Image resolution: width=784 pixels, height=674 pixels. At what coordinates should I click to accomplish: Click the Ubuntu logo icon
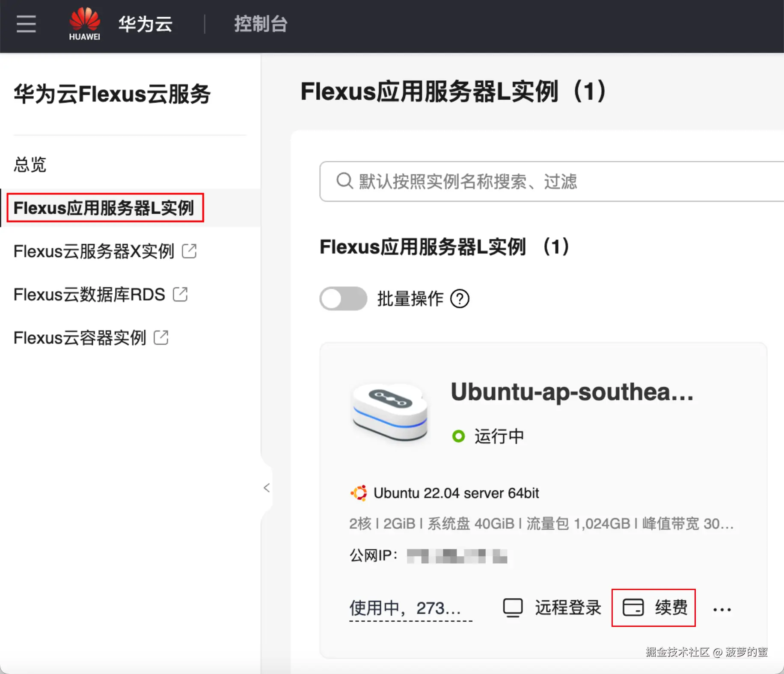pyautogui.click(x=359, y=493)
